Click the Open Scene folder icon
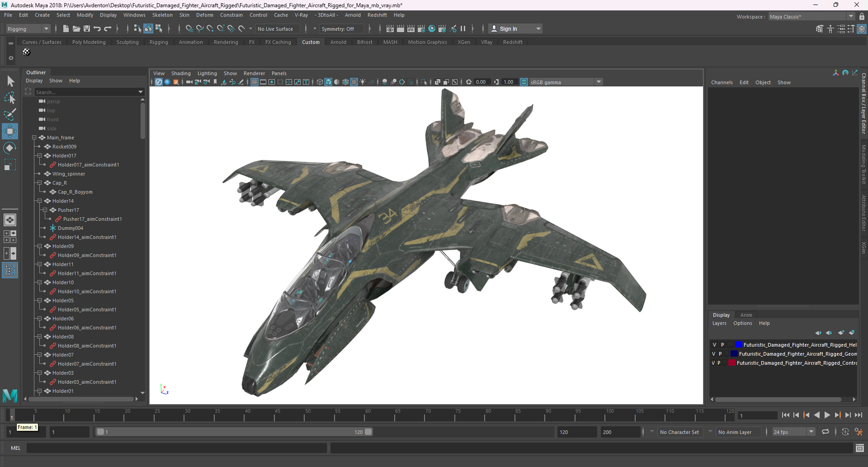The width and height of the screenshot is (868, 467). click(x=76, y=29)
